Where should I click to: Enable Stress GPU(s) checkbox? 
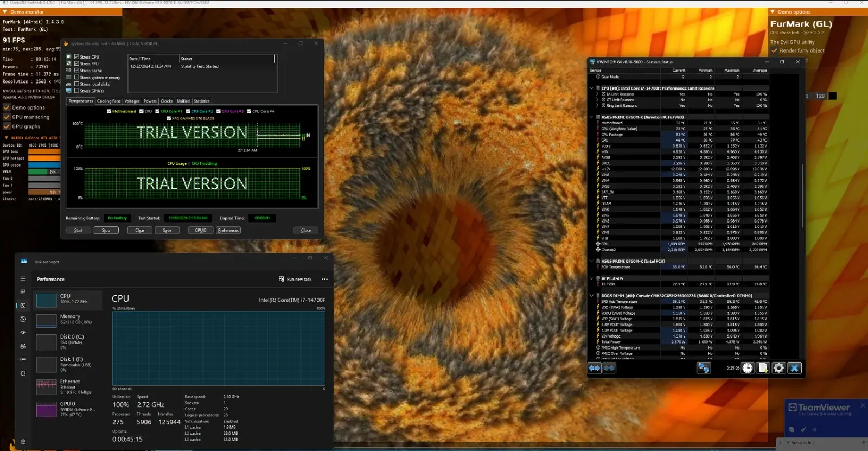(x=76, y=91)
